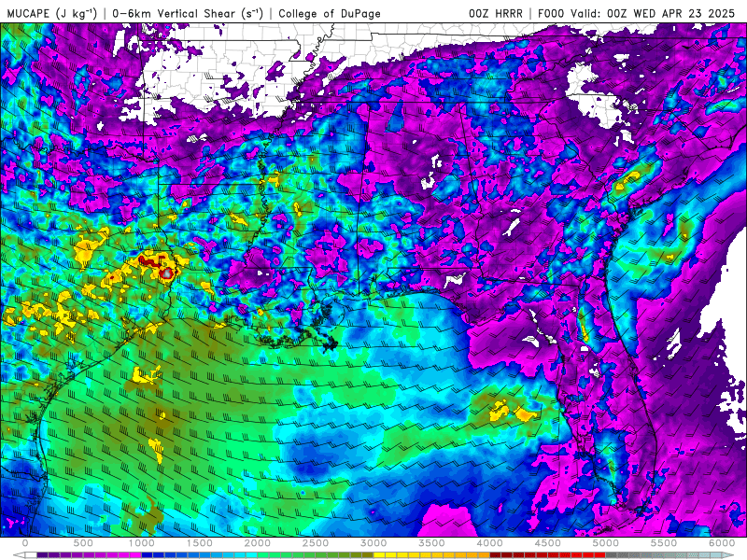This screenshot has width=747, height=560.
Task: Pick the first gray swatch under 5000
Action: point(612,555)
